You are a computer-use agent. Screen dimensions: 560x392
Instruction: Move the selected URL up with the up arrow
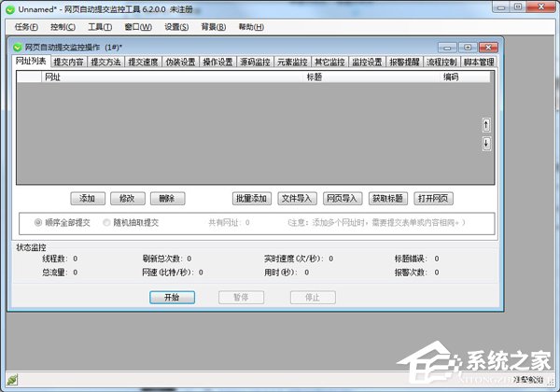point(486,125)
